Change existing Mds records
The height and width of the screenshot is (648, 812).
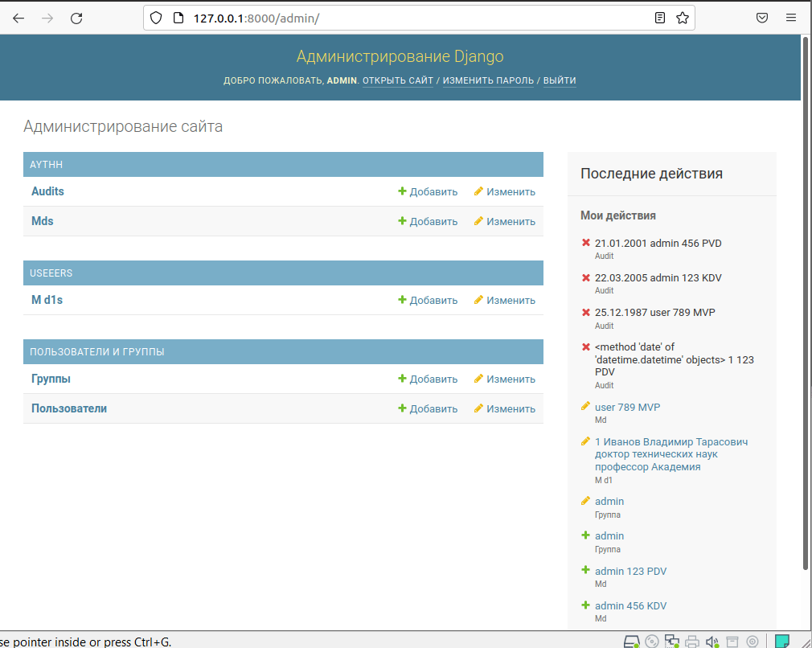pos(504,222)
